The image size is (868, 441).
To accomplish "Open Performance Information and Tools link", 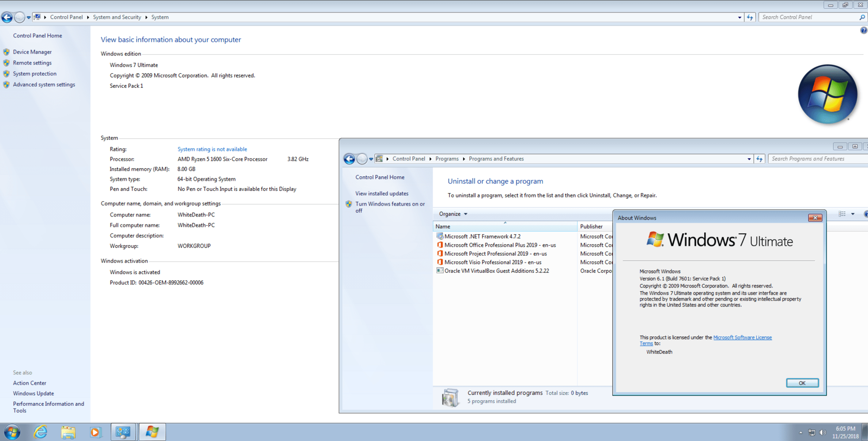I will coord(48,407).
